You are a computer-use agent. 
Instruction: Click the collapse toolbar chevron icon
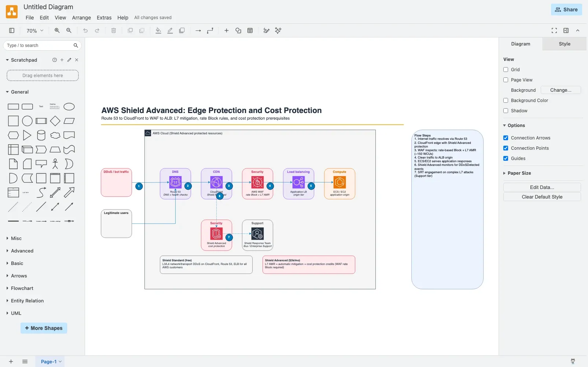click(578, 31)
